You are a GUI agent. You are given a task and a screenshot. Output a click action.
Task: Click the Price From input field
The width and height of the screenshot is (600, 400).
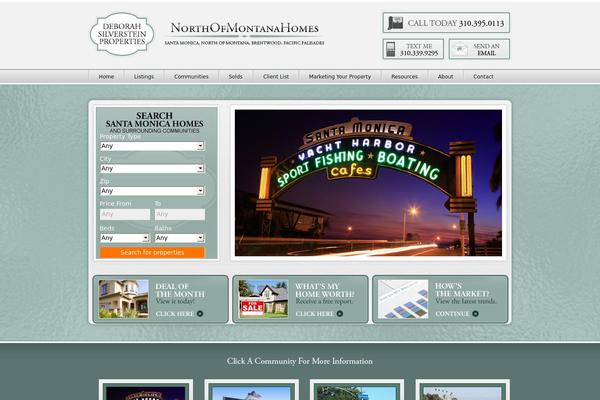pos(125,214)
